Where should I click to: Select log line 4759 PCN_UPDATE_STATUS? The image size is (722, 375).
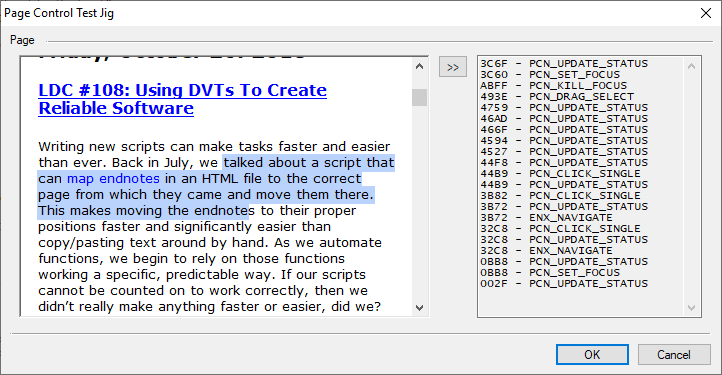(x=564, y=108)
